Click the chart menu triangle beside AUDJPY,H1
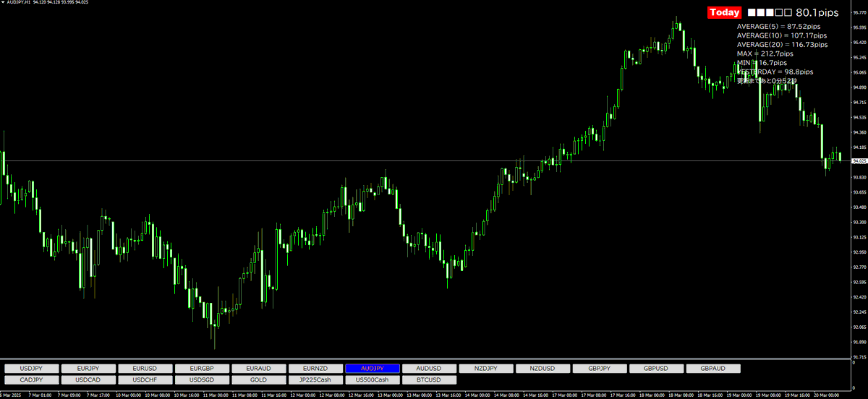868x399 pixels. [x=4, y=2]
